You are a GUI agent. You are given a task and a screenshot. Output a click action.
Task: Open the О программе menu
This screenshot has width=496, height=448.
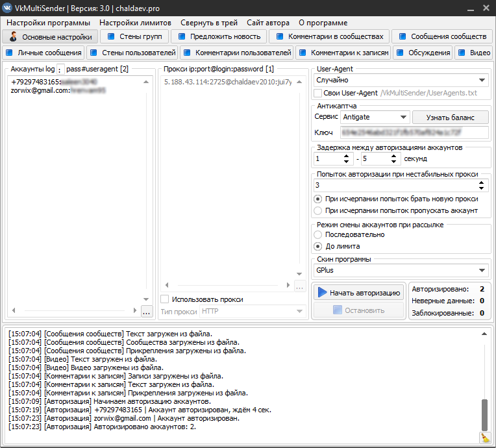[x=323, y=23]
